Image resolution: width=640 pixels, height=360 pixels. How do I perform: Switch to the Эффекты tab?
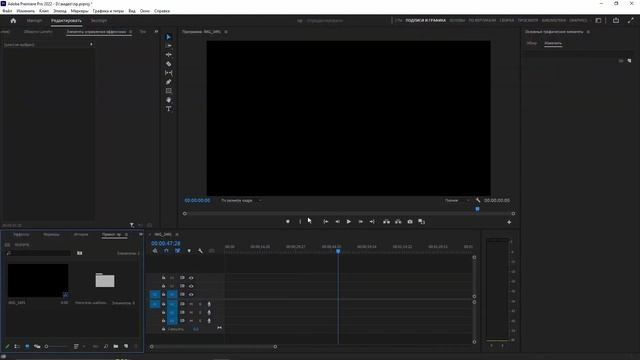coord(21,235)
